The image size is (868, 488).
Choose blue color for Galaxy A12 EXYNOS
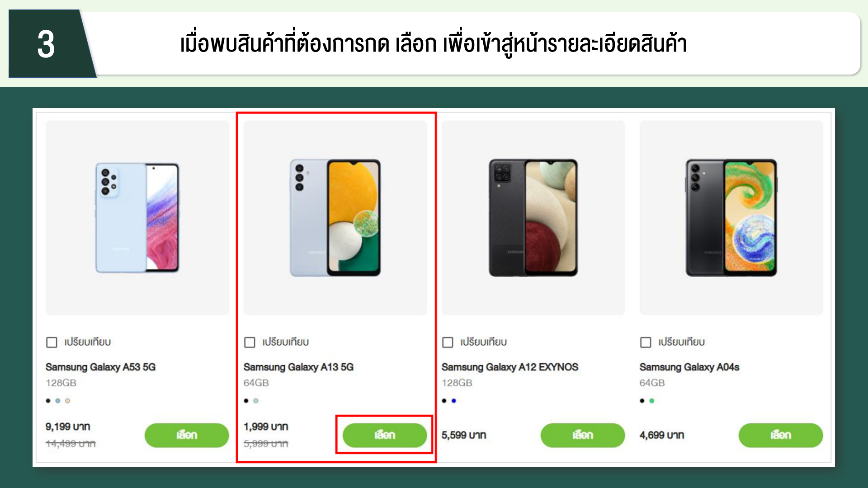pyautogui.click(x=454, y=401)
